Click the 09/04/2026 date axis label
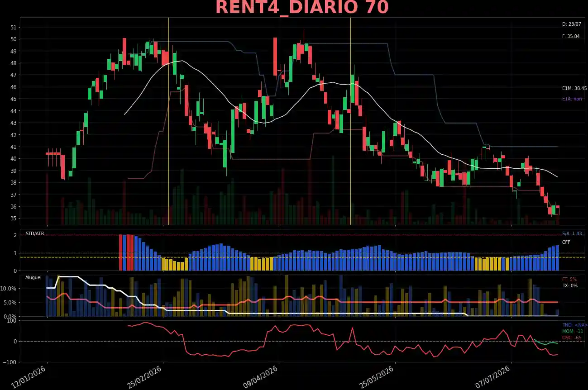Image resolution: width=588 pixels, height=390 pixels. pos(261,377)
